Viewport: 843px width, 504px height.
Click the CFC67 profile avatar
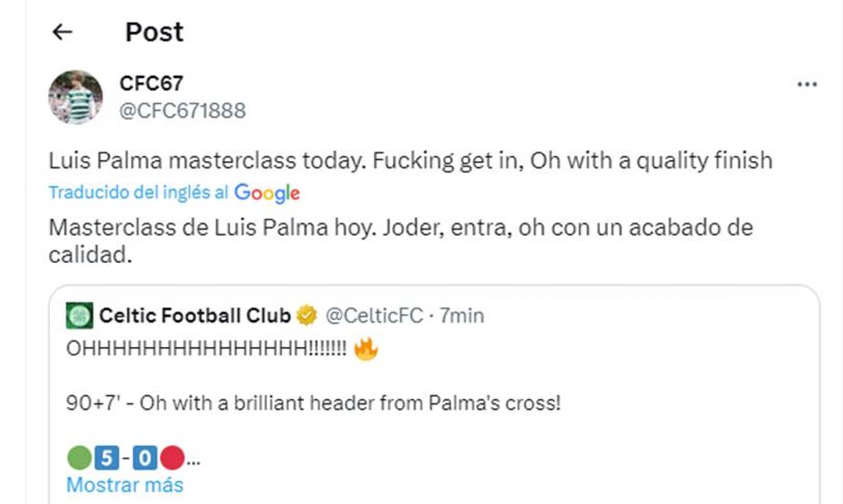pyautogui.click(x=75, y=97)
